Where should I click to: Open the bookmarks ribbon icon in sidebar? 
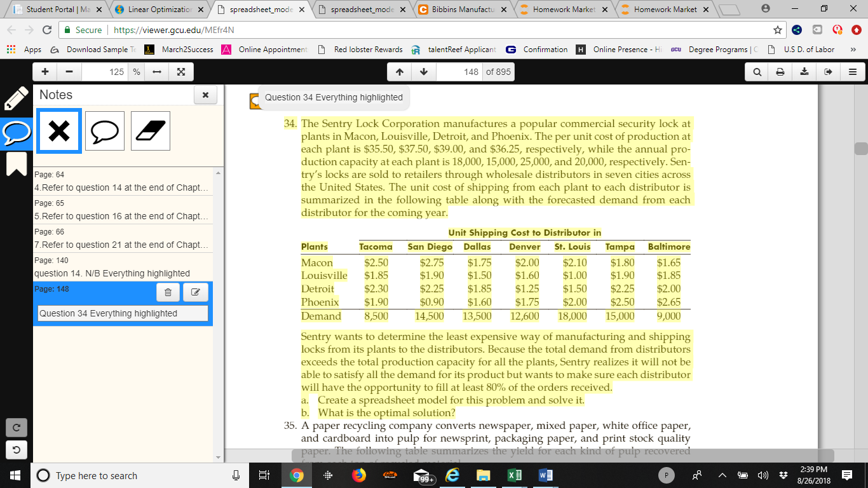(17, 163)
